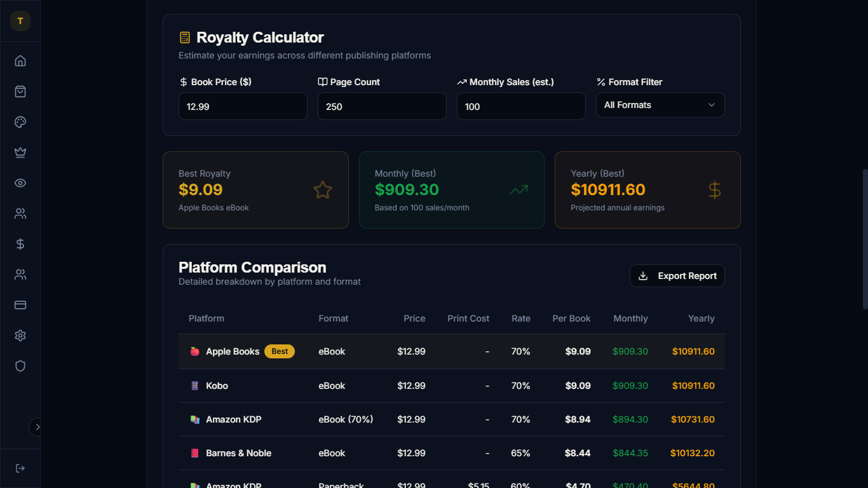Select the Apple Books table row
868x488 pixels.
[x=451, y=351]
